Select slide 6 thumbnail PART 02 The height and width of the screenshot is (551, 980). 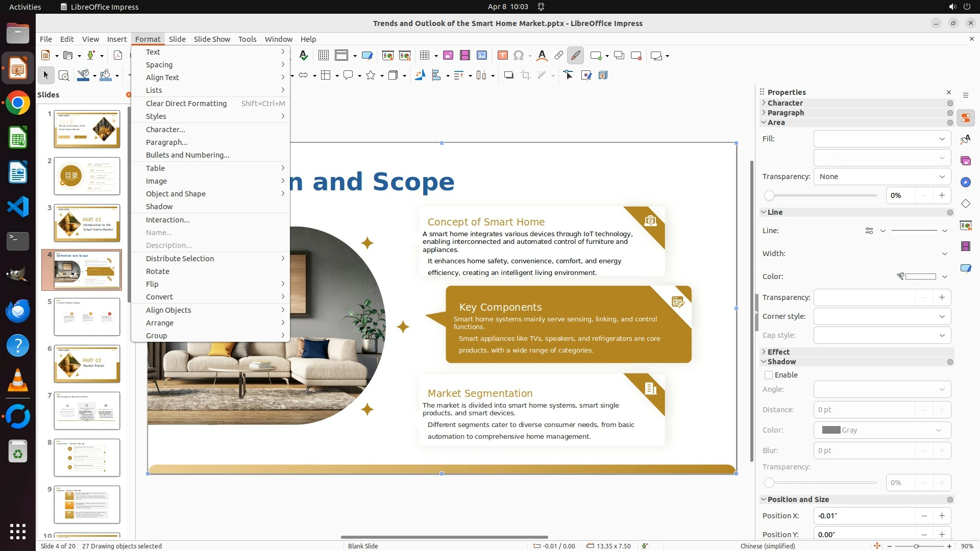[87, 364]
